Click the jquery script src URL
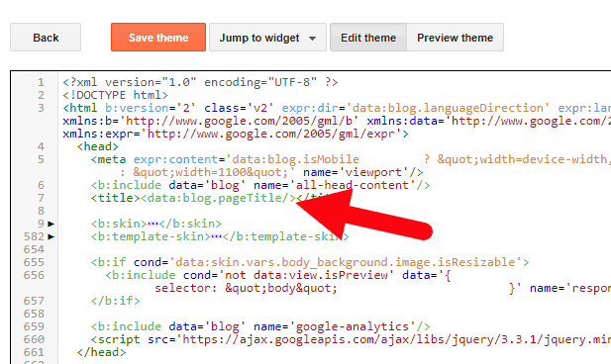The width and height of the screenshot is (611, 364). 394,339
